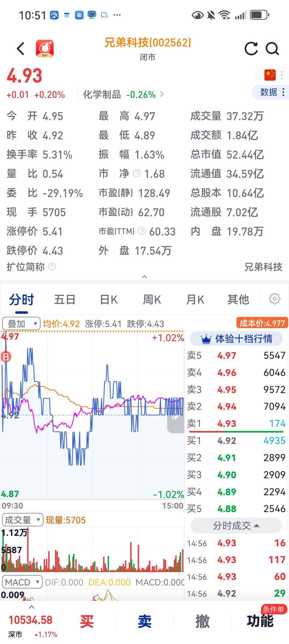The width and height of the screenshot is (289, 644).
Task: Collapse the stock details panel chevron
Action: 144,277
